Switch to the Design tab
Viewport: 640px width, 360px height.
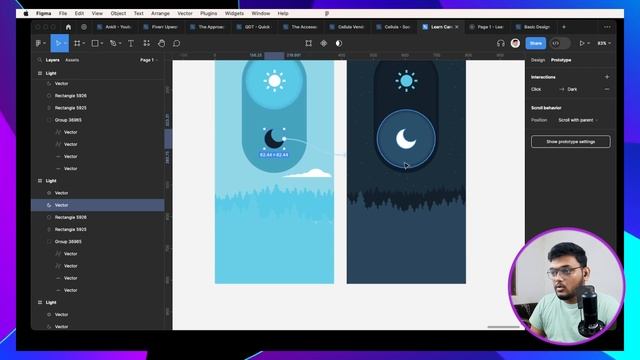(538, 60)
